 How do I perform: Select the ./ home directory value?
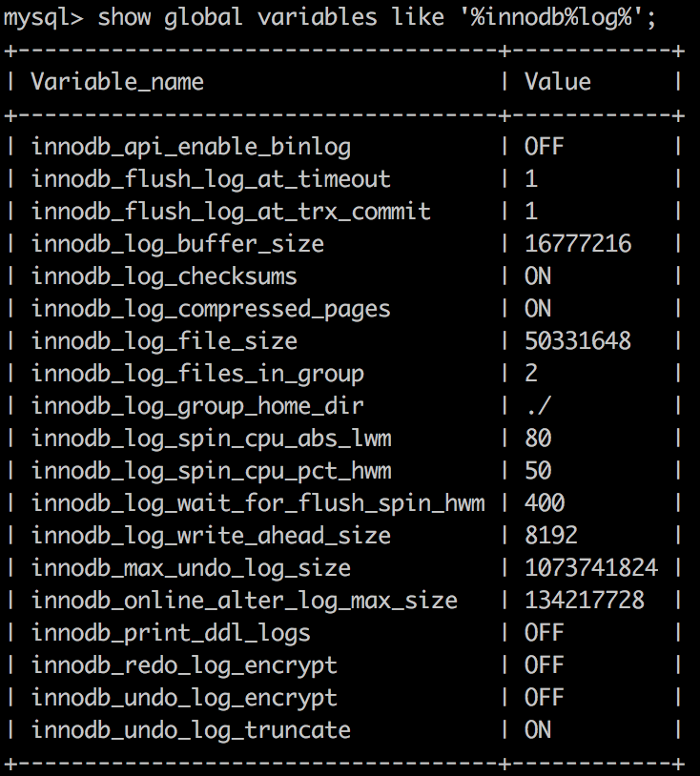[538, 406]
